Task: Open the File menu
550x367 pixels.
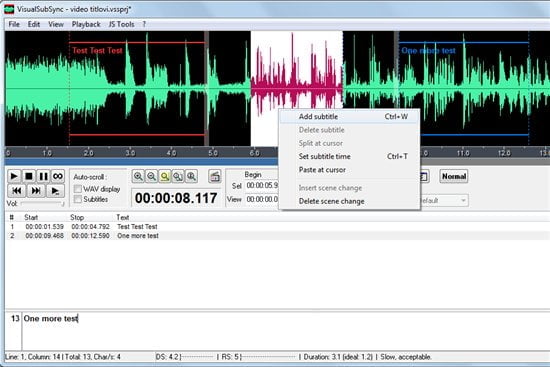Action: (x=14, y=24)
